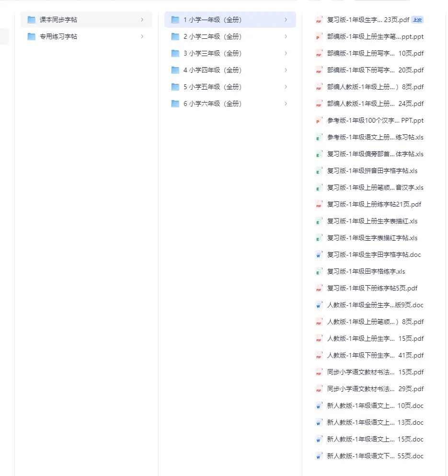Expand chevron for 6 小学六年级（全册）
Viewport: 448px width, 476px height.
286,104
